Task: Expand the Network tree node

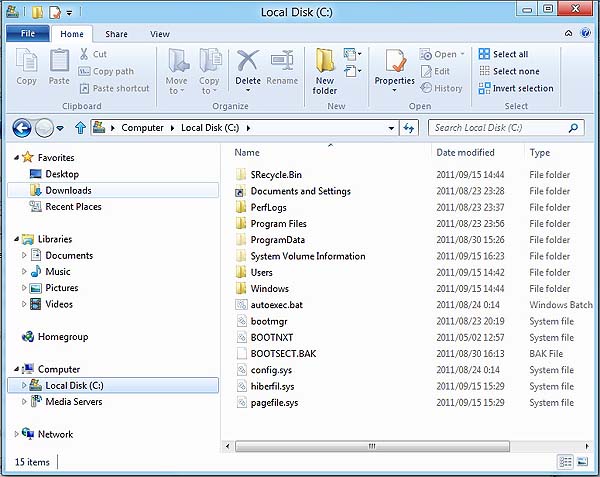Action: [x=16, y=434]
